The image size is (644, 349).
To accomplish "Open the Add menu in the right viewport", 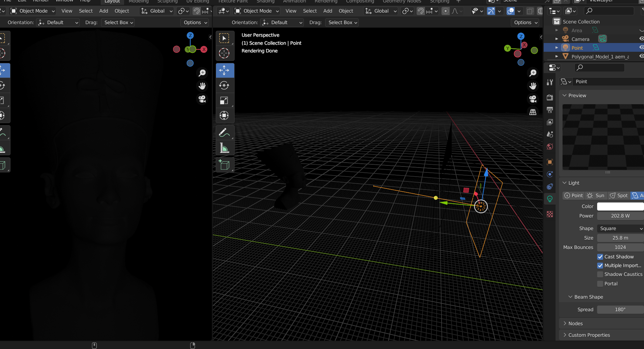I will coord(328,11).
